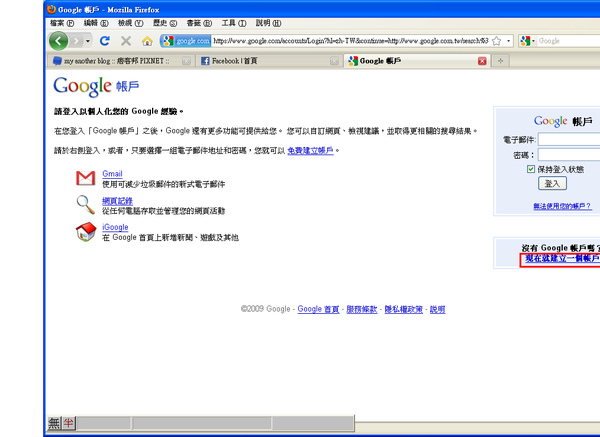
Task: Uncheck the 保持登入狀態 checkbox
Action: pos(531,169)
